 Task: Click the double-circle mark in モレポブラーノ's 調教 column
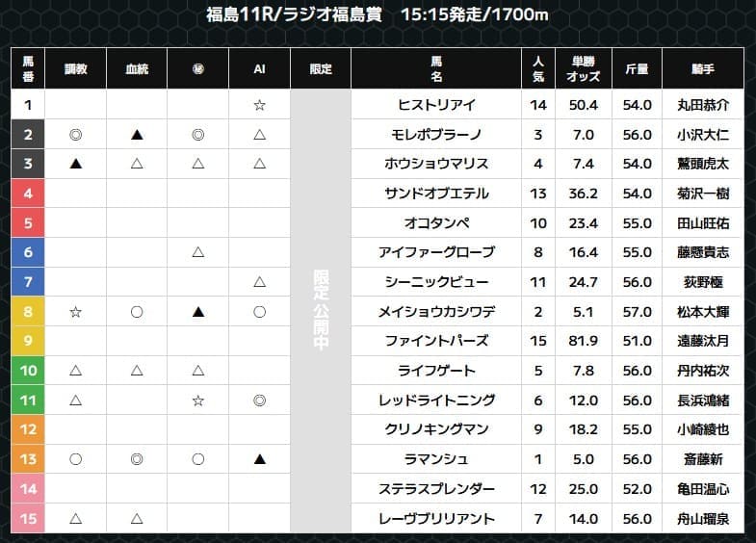pos(76,135)
